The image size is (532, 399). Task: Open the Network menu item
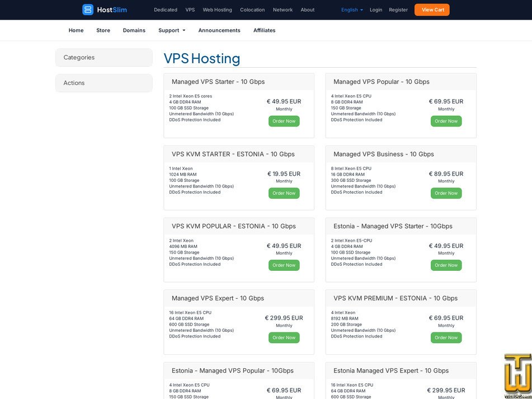[283, 10]
